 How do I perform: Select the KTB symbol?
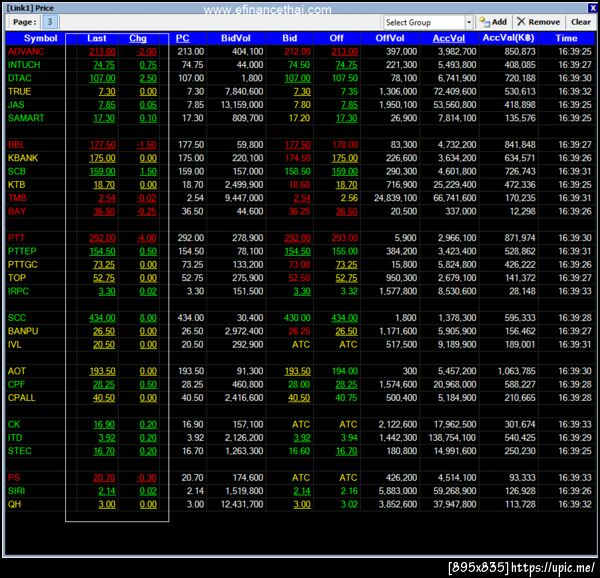point(16,185)
